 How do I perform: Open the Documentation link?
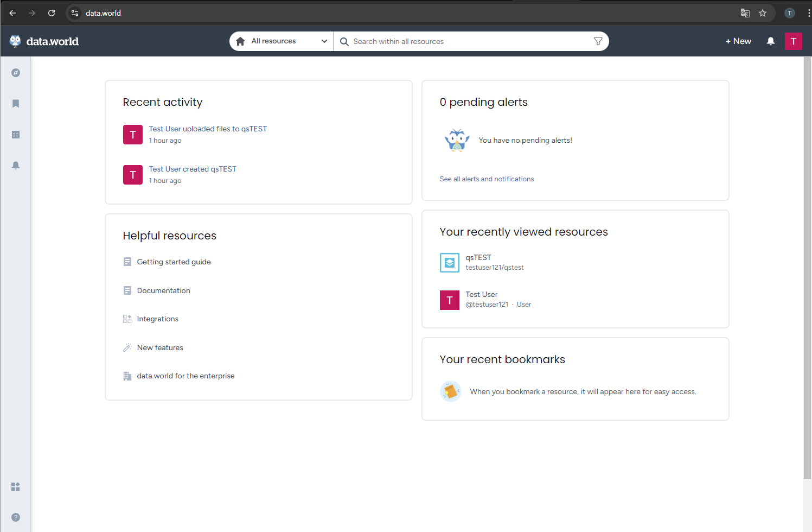pos(163,290)
